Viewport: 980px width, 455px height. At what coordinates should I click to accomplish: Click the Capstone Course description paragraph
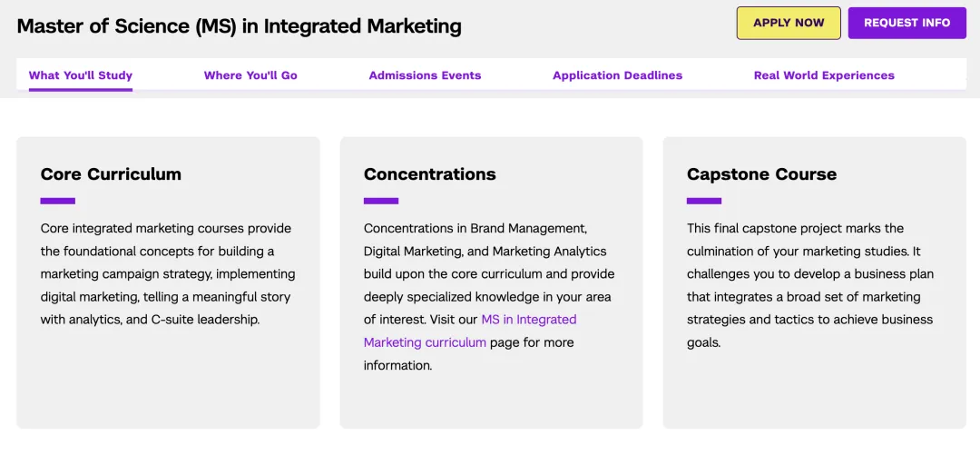[809, 285]
